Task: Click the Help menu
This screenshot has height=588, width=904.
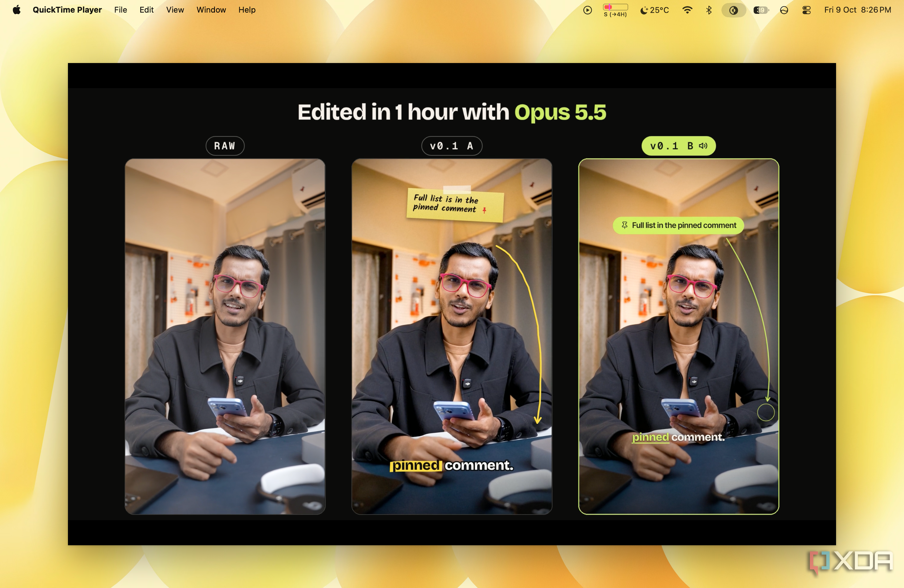Action: (247, 10)
